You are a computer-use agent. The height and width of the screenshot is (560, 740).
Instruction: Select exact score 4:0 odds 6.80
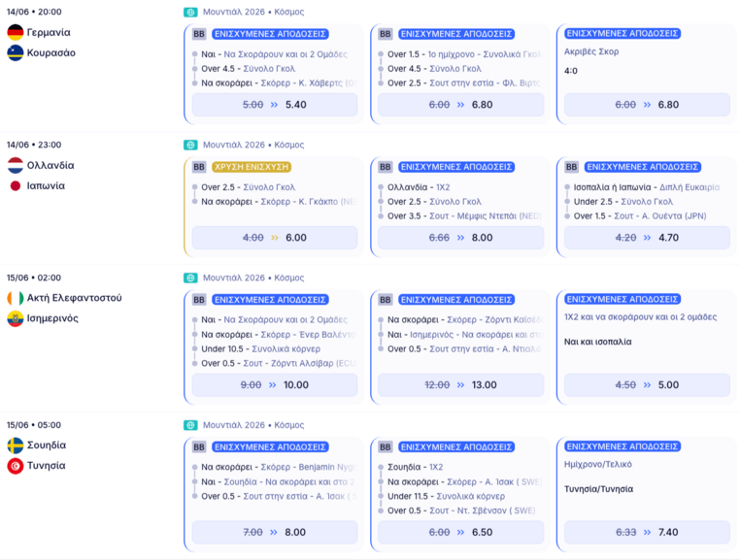[647, 105]
